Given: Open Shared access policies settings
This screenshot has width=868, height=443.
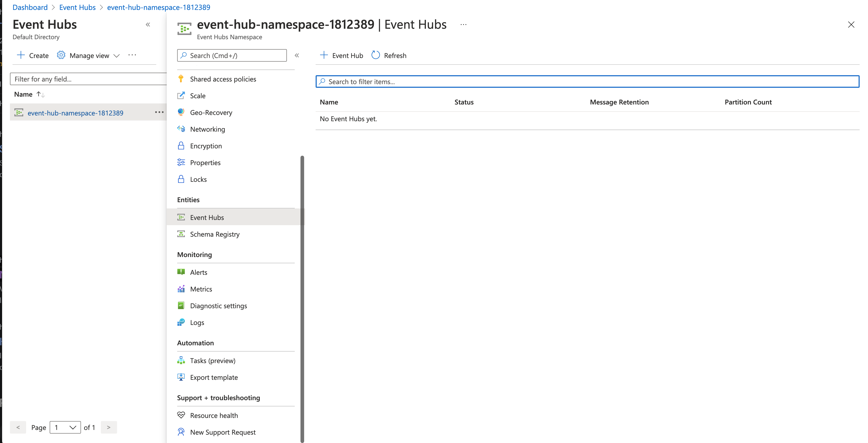Looking at the screenshot, I should (x=223, y=79).
